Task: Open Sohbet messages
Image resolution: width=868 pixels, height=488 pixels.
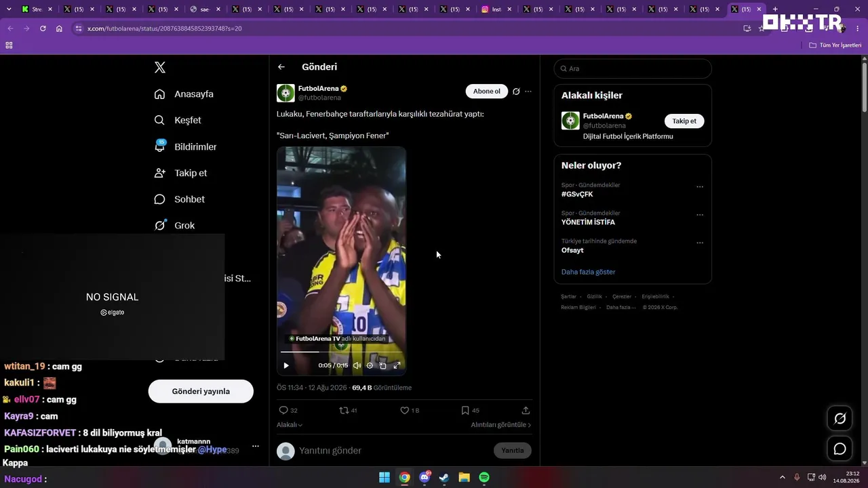Action: [x=179, y=199]
